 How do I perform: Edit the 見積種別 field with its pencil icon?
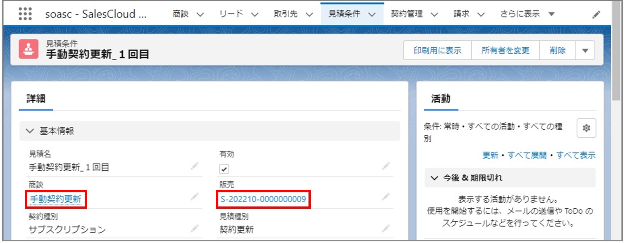386,228
